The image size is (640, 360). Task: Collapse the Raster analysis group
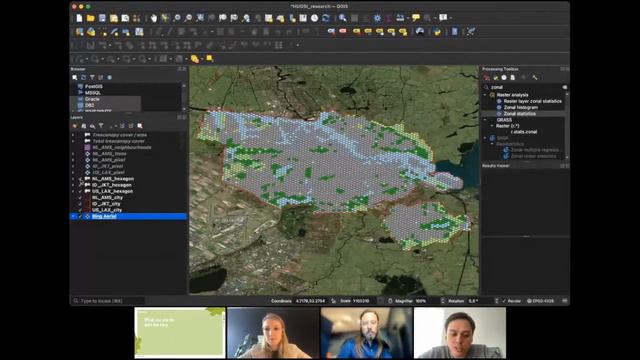pos(485,95)
